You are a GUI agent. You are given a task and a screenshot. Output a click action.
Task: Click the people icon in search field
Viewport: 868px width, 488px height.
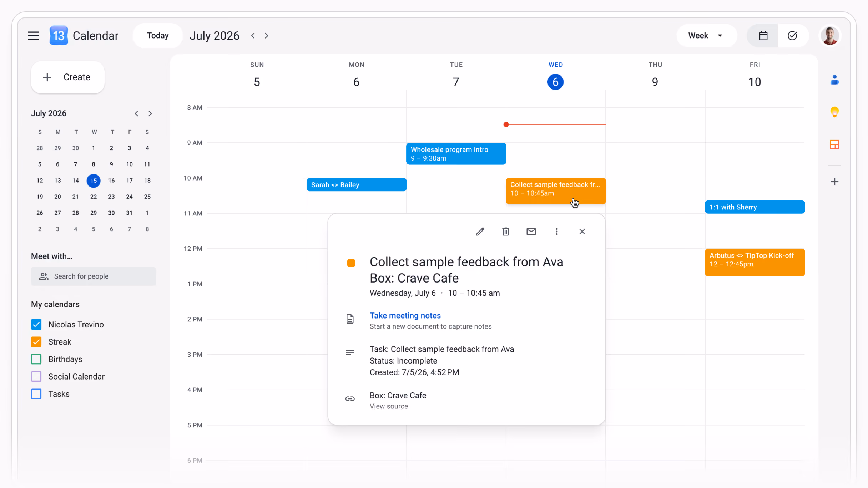point(44,276)
